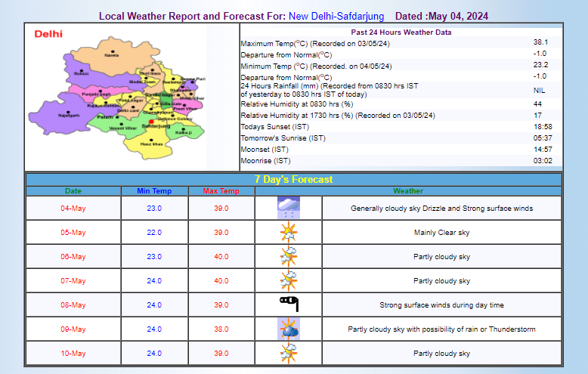This screenshot has width=588, height=374.
Task: Click the partly cloudy icon for 10-May
Action: (x=289, y=353)
